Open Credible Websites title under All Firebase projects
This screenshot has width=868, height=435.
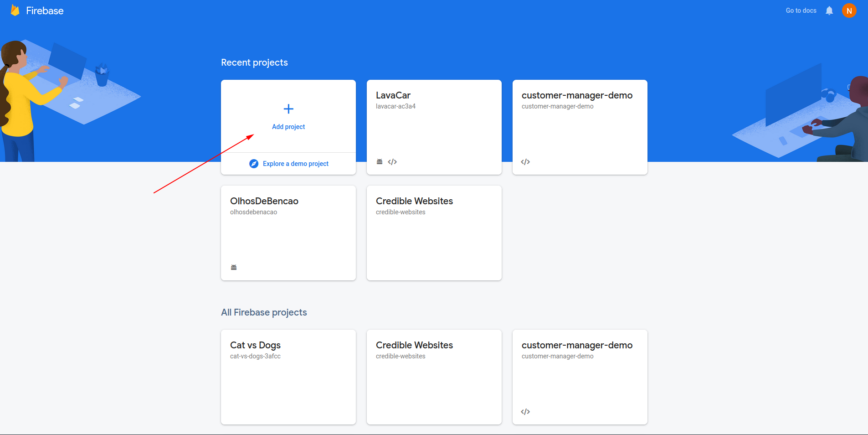click(414, 345)
